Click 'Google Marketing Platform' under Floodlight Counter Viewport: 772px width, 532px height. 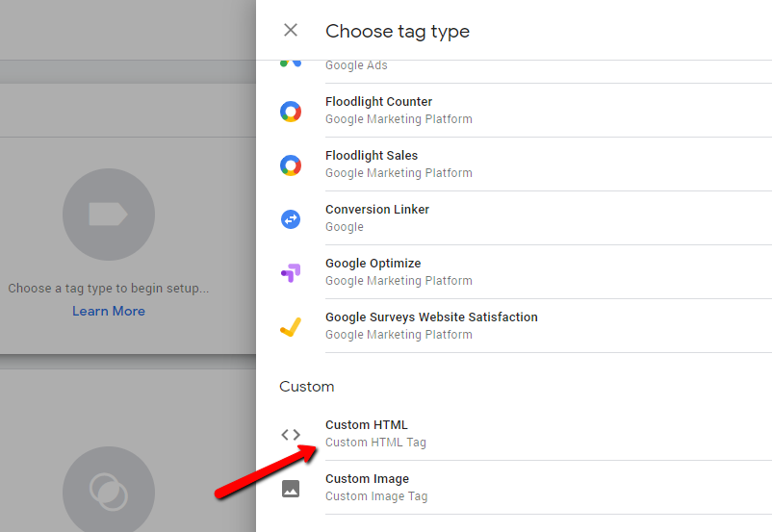point(399,119)
